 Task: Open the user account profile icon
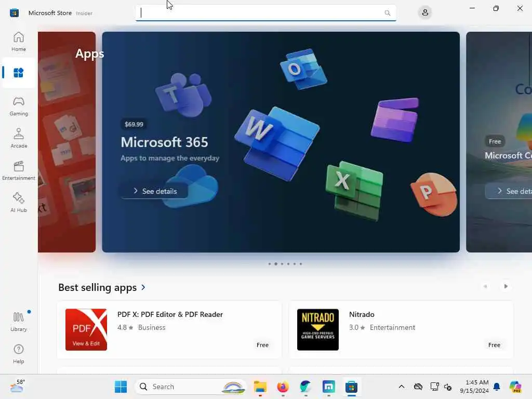click(425, 13)
